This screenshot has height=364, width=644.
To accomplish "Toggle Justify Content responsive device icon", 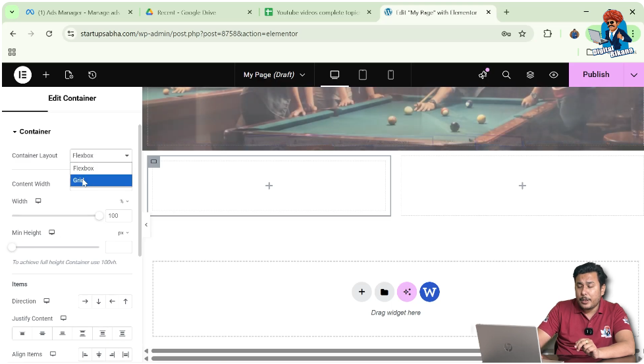I will (63, 319).
